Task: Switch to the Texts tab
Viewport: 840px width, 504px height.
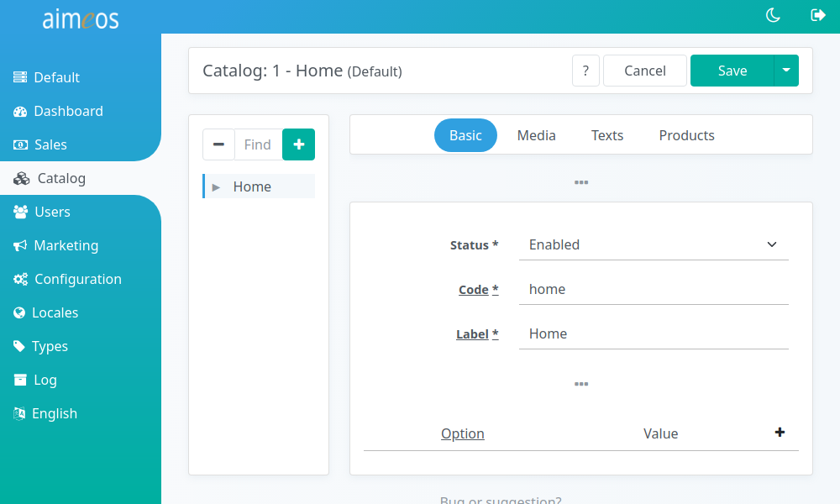Action: [607, 135]
